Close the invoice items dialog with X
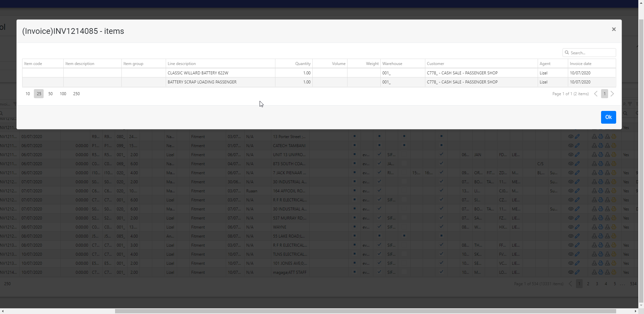This screenshot has width=644, height=314. (613, 29)
